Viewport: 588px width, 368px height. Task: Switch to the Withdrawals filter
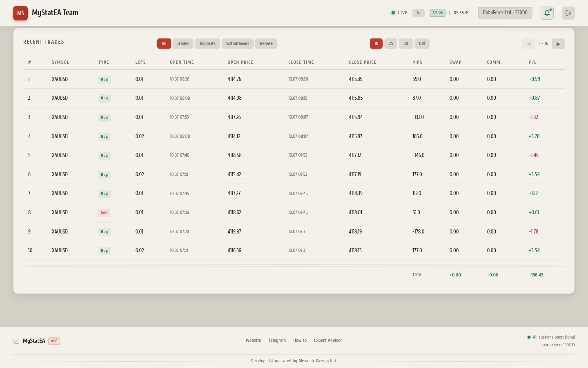[238, 44]
